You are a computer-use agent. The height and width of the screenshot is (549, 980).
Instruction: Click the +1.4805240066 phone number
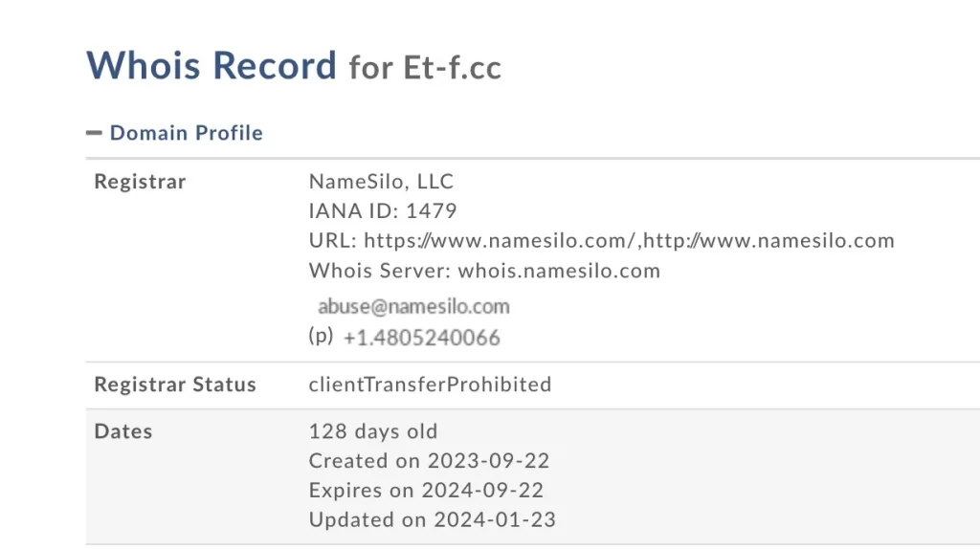click(421, 338)
